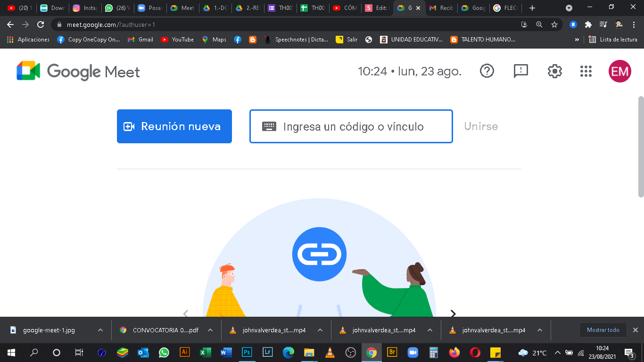Open WhatsApp from the taskbar
Viewport: 644px width, 362px height.
164,352
